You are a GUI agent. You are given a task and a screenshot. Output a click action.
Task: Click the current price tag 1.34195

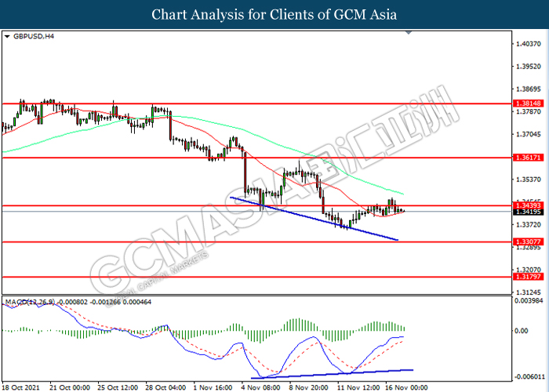coord(529,212)
